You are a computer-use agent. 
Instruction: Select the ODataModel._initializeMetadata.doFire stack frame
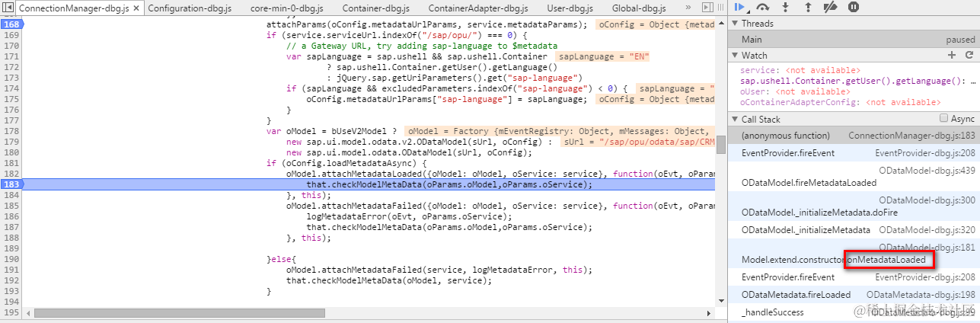(x=854, y=206)
